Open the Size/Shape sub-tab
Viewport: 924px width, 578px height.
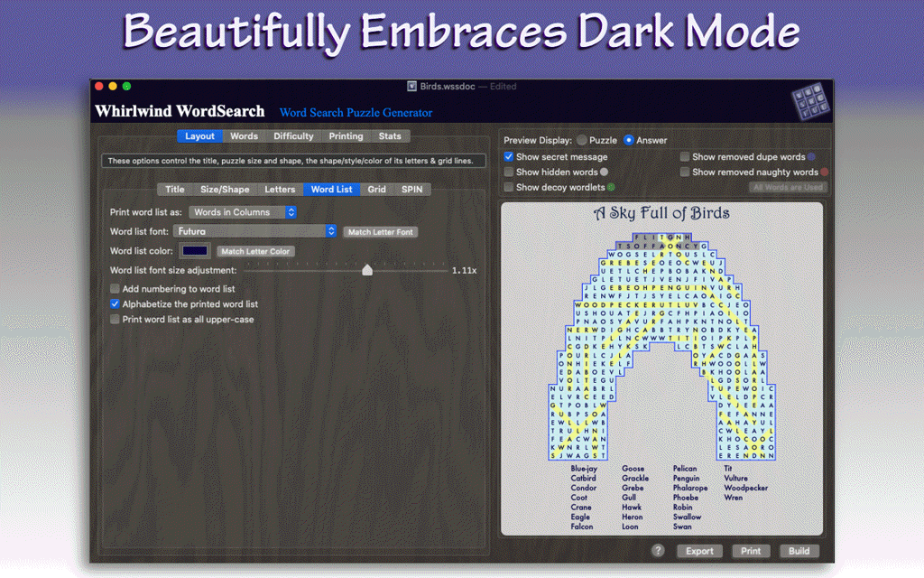[x=225, y=190]
